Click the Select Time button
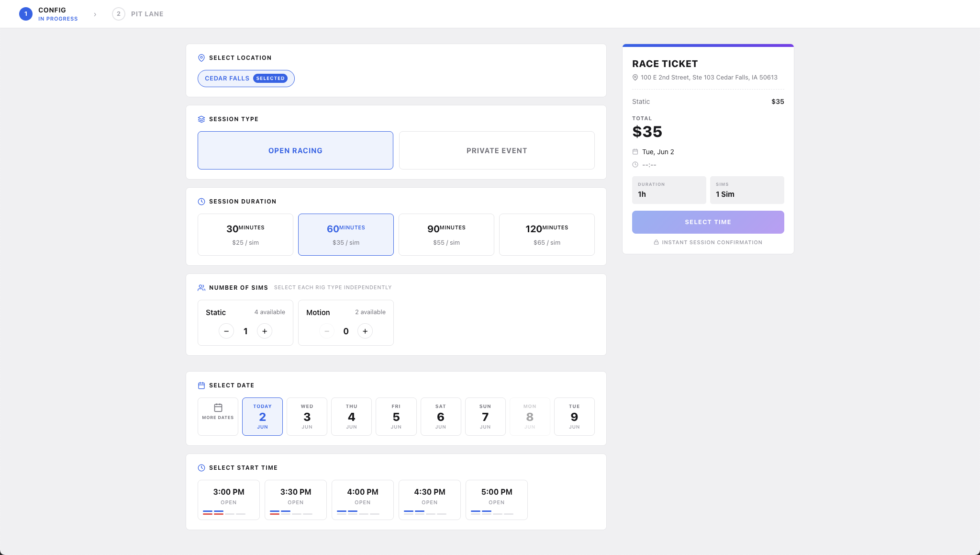 [708, 222]
